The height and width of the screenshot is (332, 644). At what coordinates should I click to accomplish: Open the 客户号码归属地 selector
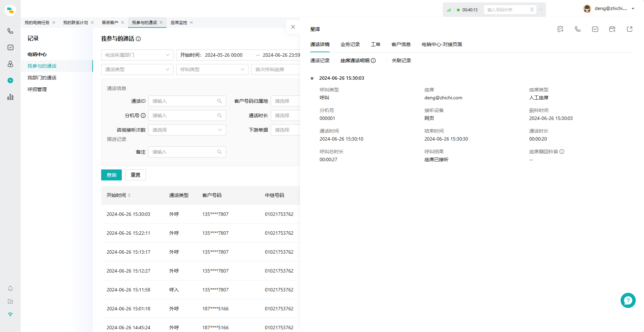click(285, 101)
